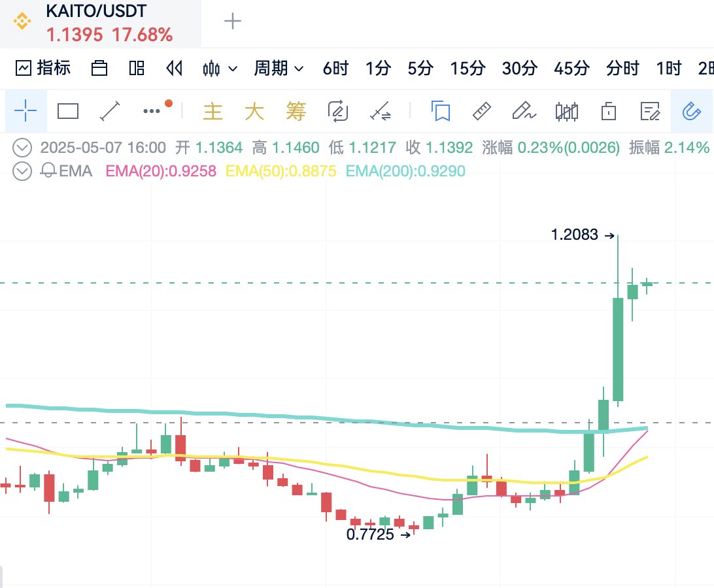Click the calendar date picker icon
The width and height of the screenshot is (714, 588).
[x=99, y=68]
